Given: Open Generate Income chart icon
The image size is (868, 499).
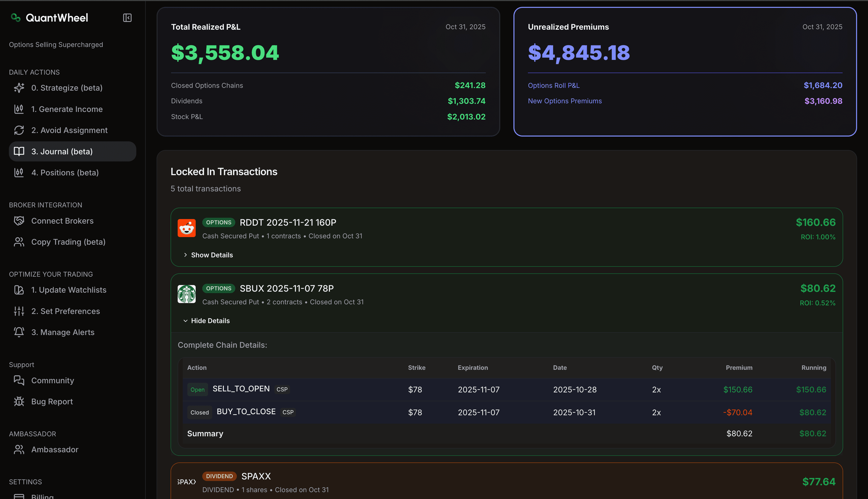Looking at the screenshot, I should coord(19,109).
